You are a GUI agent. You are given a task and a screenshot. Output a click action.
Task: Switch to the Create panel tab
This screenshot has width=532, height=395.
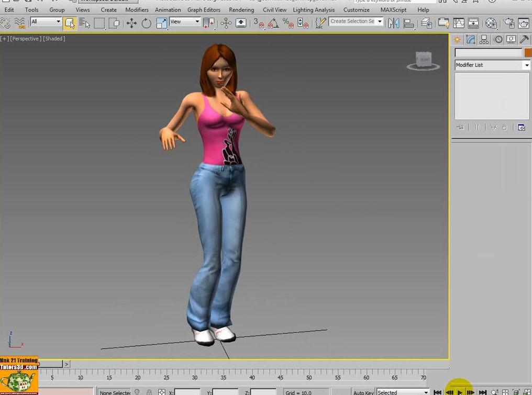point(457,40)
